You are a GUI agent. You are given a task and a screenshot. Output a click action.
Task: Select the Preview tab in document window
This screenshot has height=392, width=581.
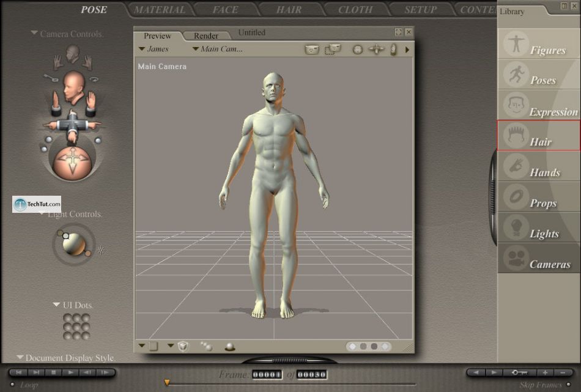[x=157, y=35]
